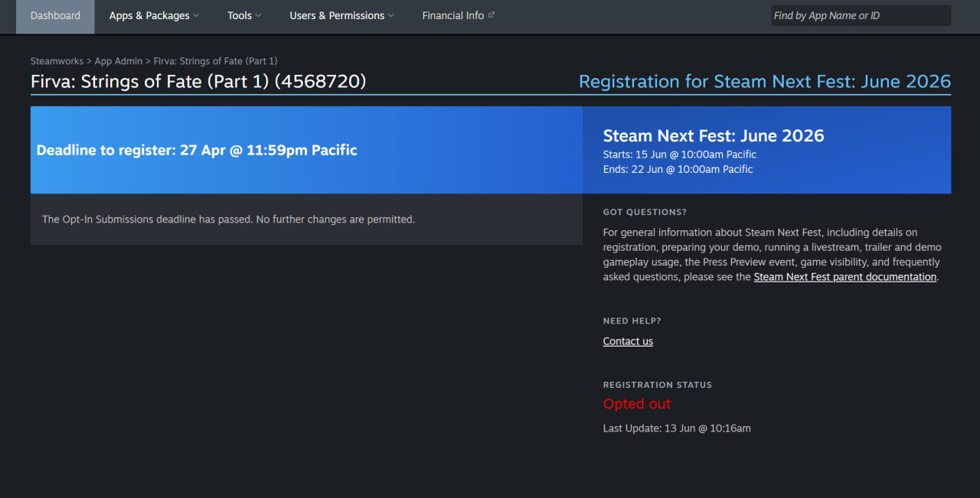
Task: Click the Got Questions heading
Action: coord(645,212)
